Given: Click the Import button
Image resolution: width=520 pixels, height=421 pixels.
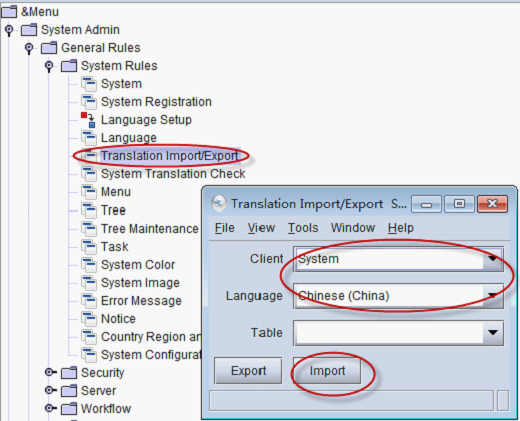Looking at the screenshot, I should point(327,371).
